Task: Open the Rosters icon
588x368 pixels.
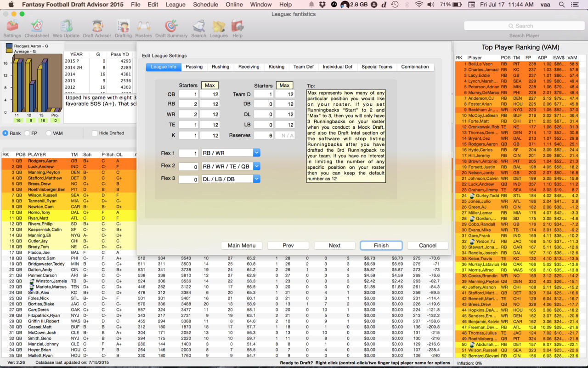Action: pyautogui.click(x=143, y=27)
